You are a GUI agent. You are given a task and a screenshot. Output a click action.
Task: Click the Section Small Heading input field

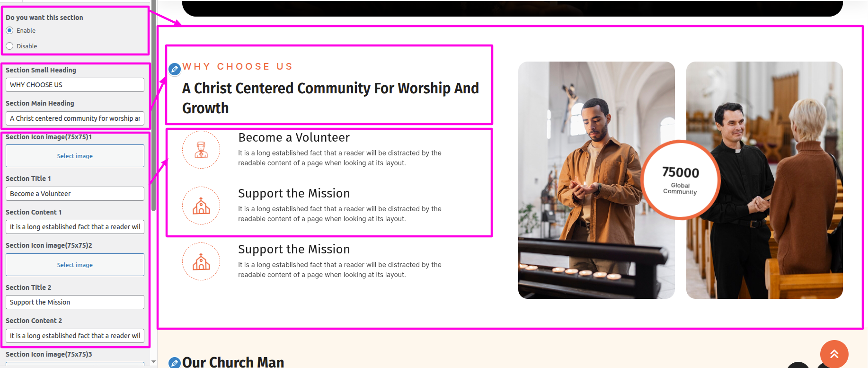(x=75, y=85)
